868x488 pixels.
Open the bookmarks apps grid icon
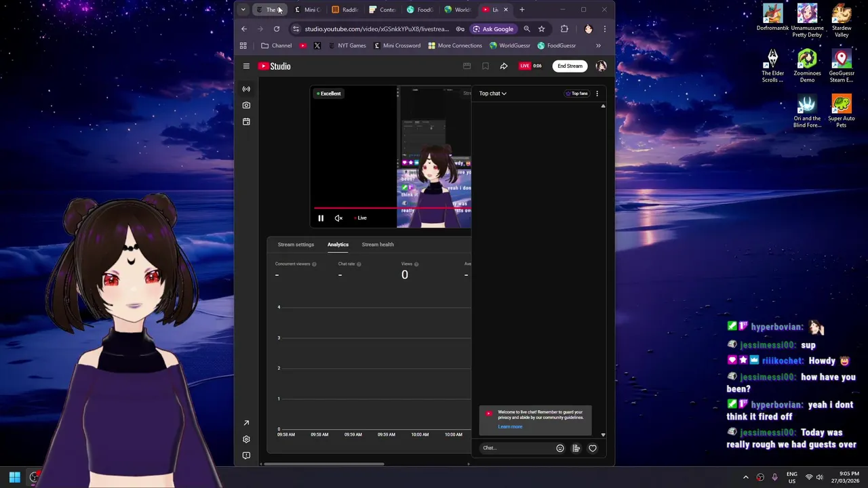pyautogui.click(x=243, y=45)
